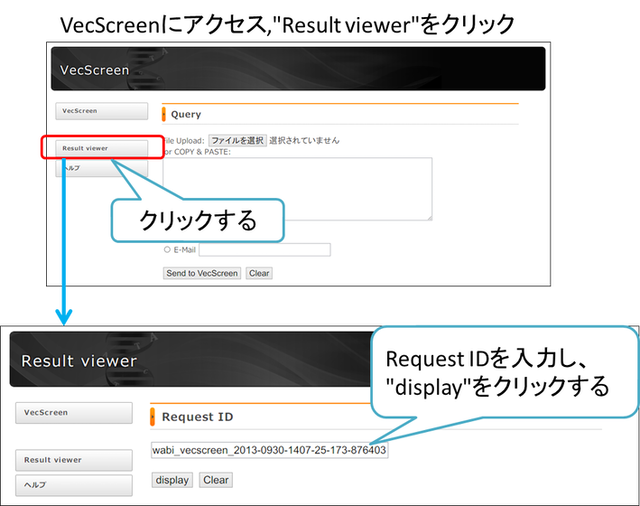
Task: Select the E-Mail radio button
Action: click(167, 250)
